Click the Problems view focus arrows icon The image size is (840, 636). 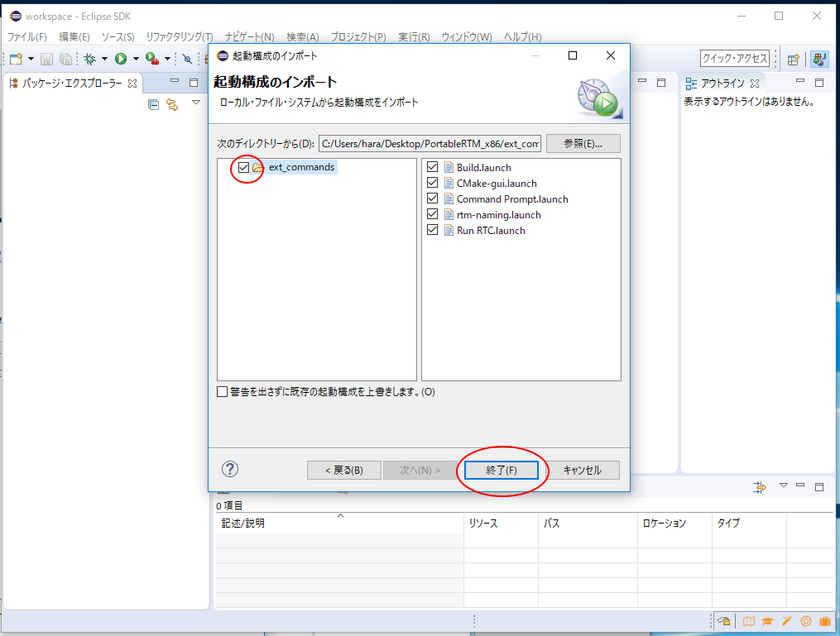coord(759,487)
